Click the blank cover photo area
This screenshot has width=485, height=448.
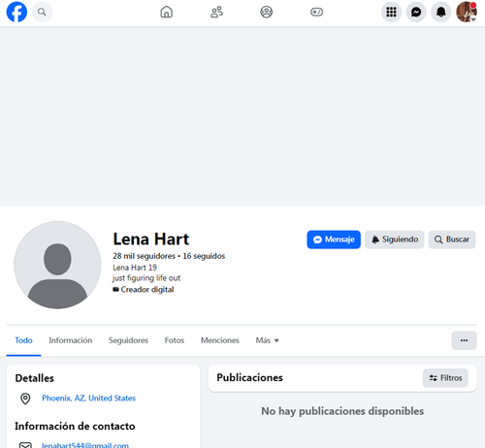(x=242, y=116)
